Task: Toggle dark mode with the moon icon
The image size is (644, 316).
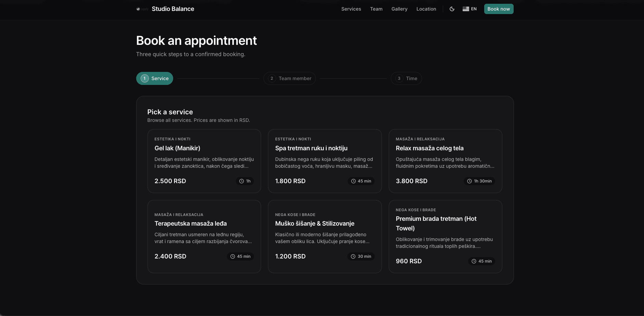Action: tap(452, 9)
